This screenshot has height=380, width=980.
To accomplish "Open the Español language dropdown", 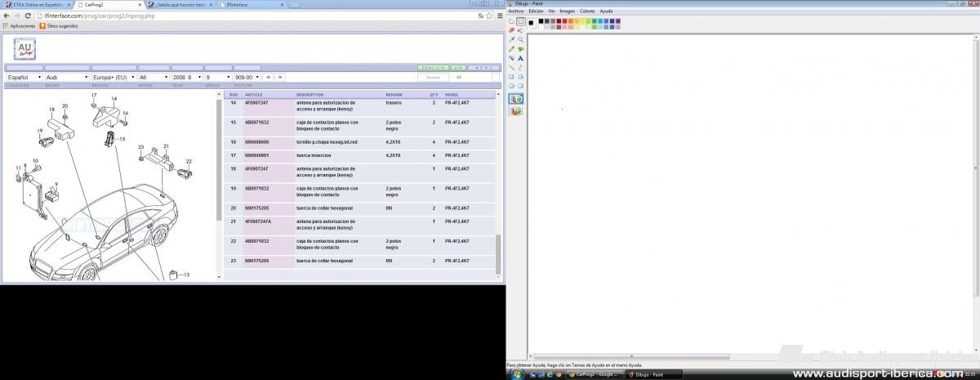I will (23, 77).
